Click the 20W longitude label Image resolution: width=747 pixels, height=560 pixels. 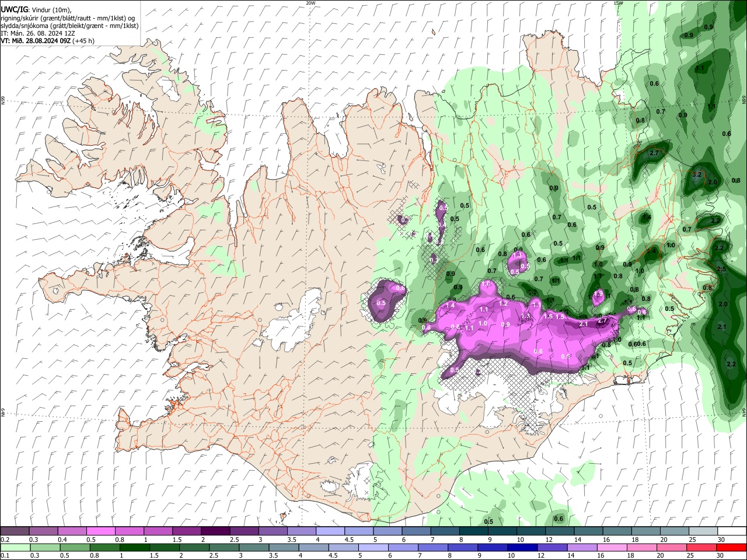(x=310, y=3)
